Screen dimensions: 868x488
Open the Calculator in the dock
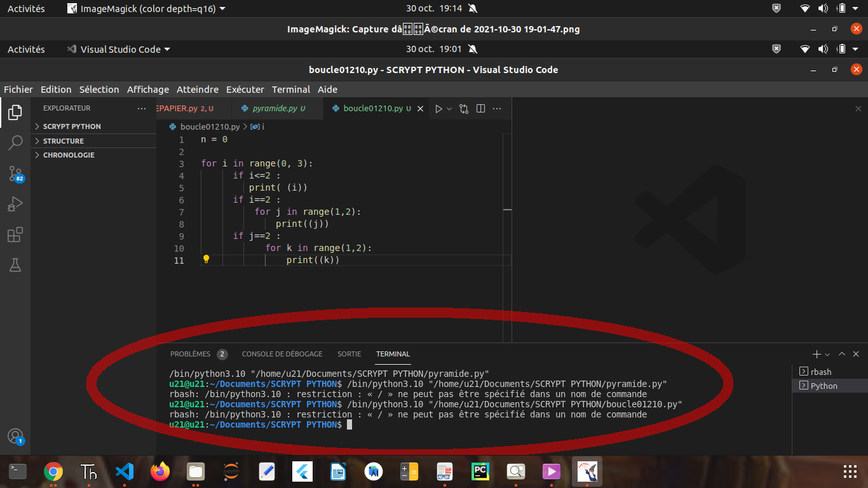[409, 471]
